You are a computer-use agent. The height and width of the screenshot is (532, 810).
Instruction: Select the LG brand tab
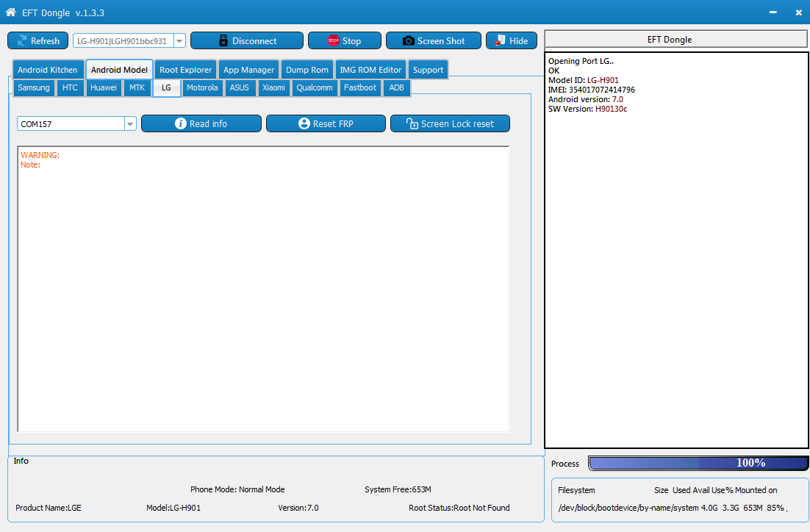click(166, 87)
